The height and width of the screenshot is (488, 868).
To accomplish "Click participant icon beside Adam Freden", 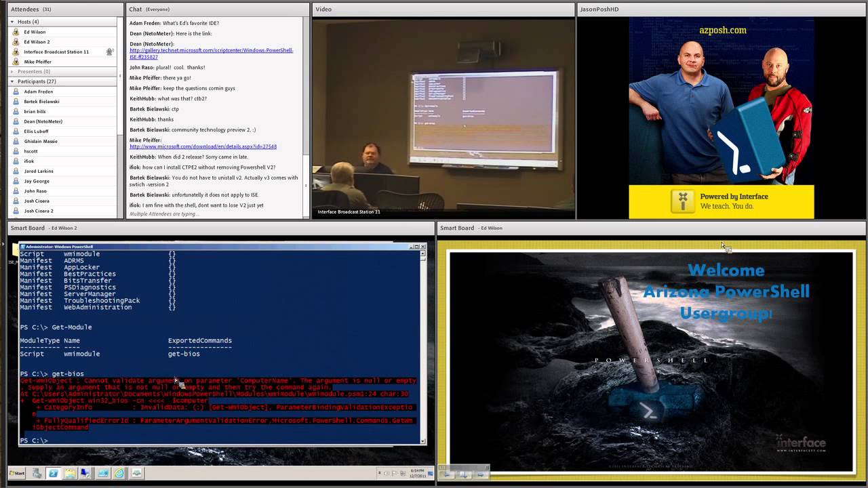I will (x=16, y=91).
